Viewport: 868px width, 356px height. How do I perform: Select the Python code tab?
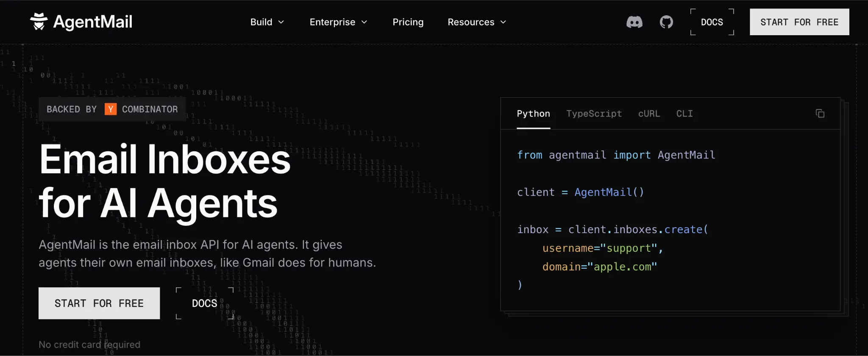click(533, 114)
